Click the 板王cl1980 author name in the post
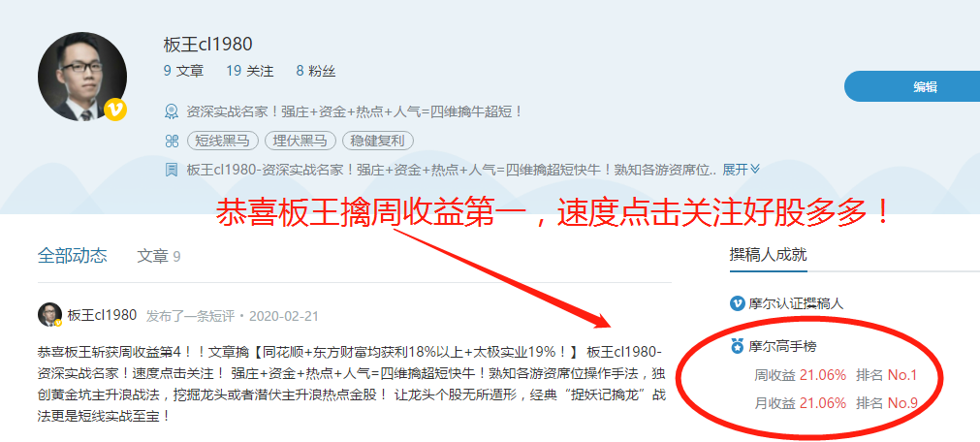Viewport: 980px width, 442px height. click(102, 315)
